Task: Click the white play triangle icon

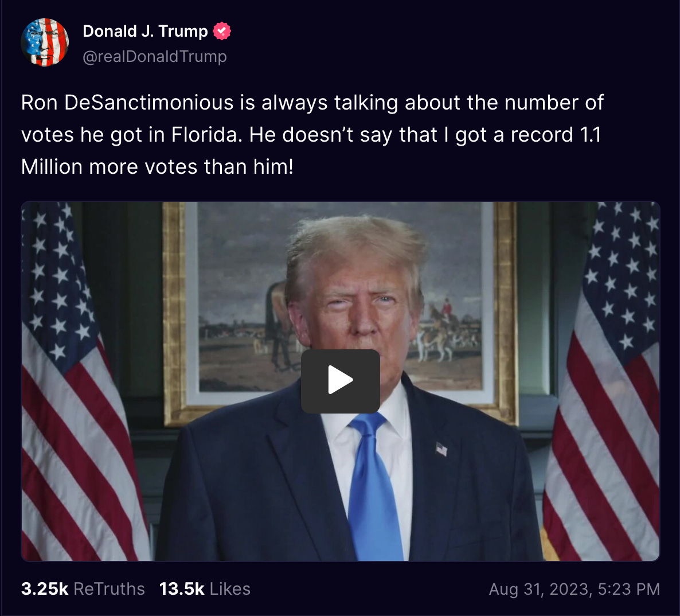Action: [341, 380]
